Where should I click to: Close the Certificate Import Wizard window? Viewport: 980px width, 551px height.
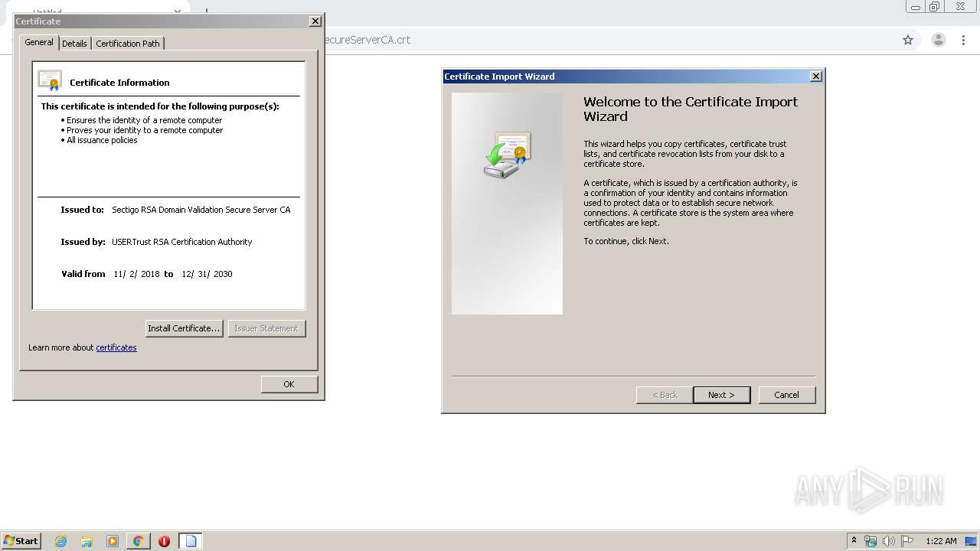tap(816, 76)
